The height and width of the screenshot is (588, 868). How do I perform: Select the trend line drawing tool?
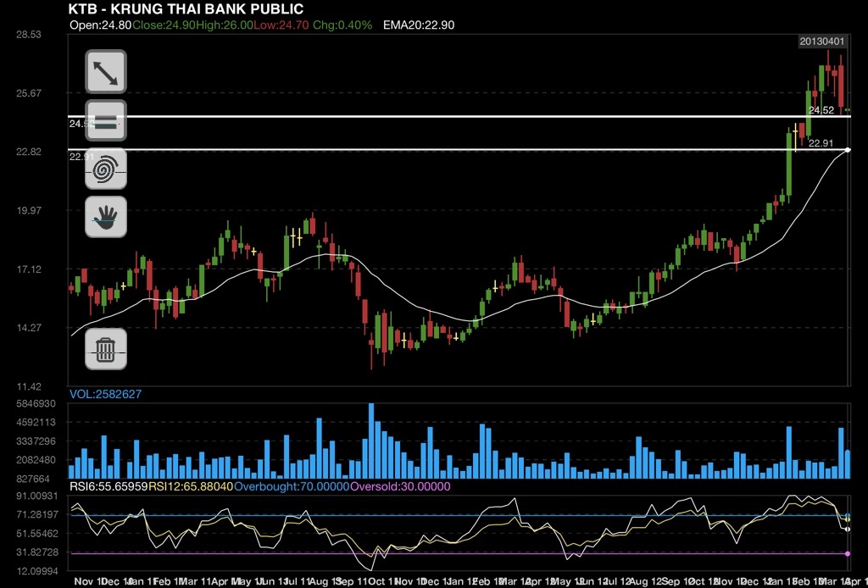point(106,72)
